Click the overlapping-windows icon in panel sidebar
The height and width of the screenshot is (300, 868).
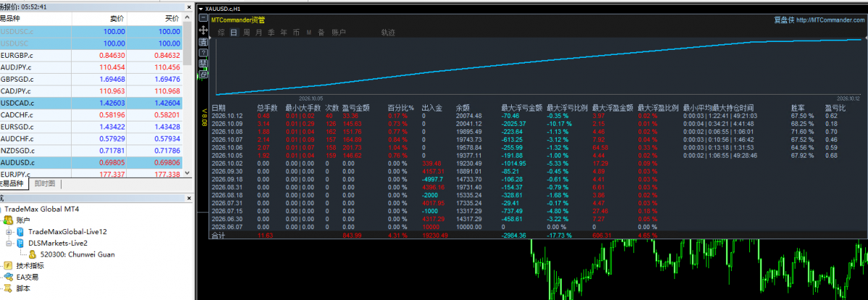click(x=203, y=74)
